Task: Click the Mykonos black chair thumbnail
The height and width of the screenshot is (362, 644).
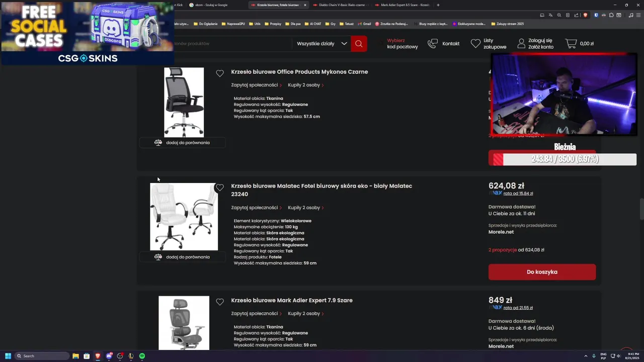Action: (x=184, y=103)
